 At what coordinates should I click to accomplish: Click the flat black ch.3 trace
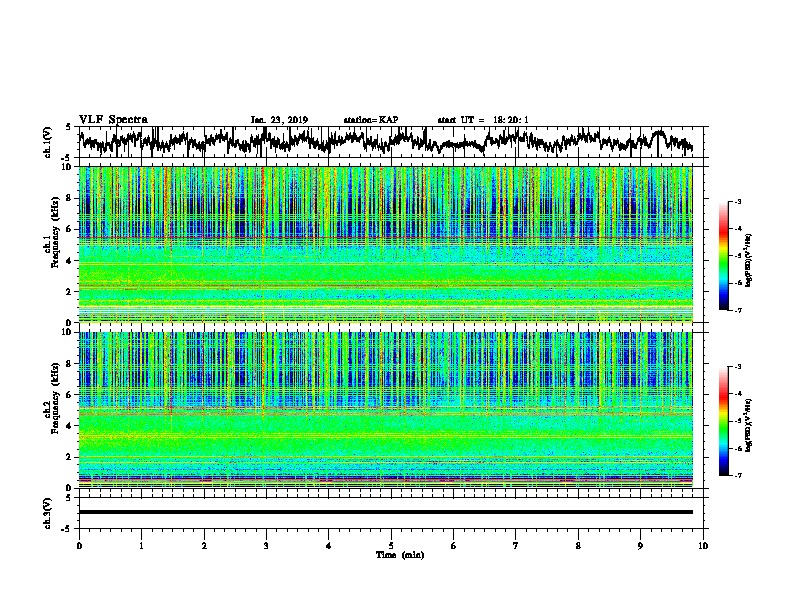coord(385,512)
